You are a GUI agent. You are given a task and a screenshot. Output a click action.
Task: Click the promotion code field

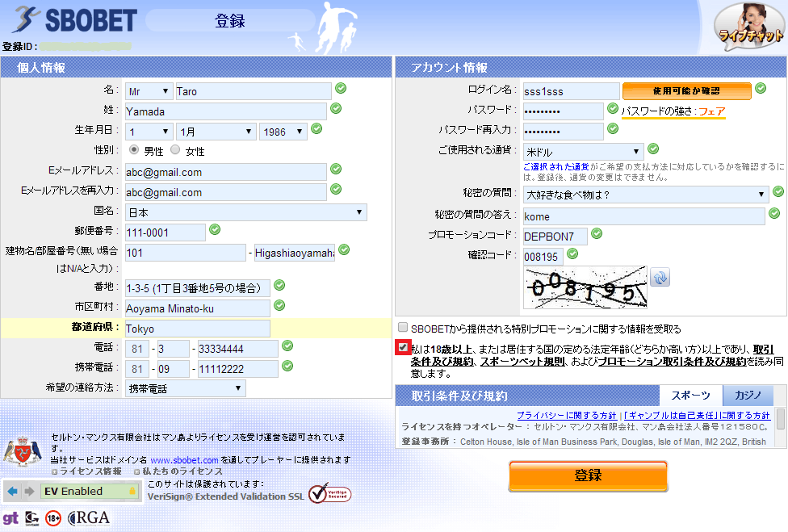tap(555, 236)
